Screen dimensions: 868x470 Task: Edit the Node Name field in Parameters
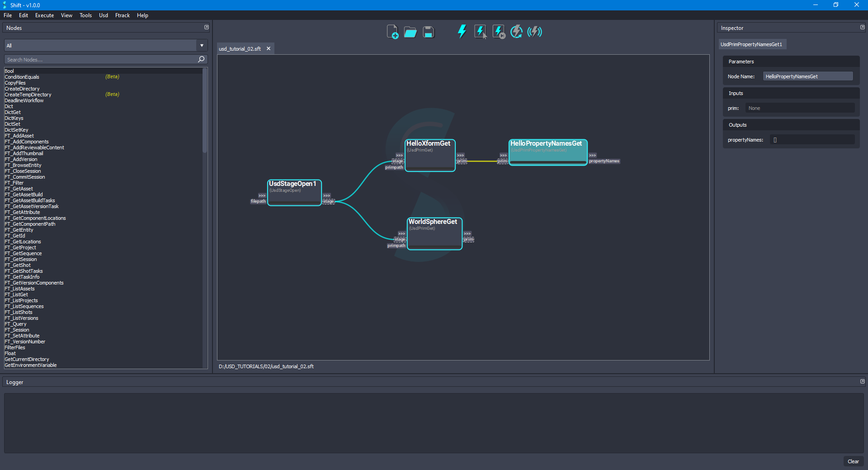(807, 76)
